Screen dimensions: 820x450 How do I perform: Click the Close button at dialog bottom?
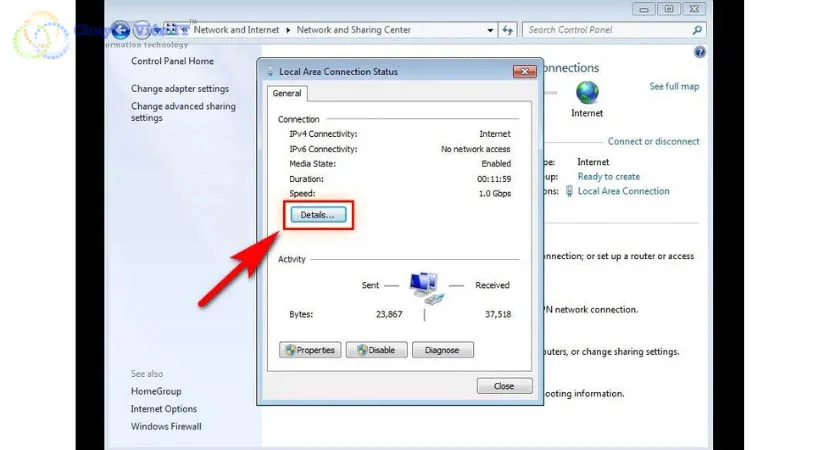tap(503, 386)
